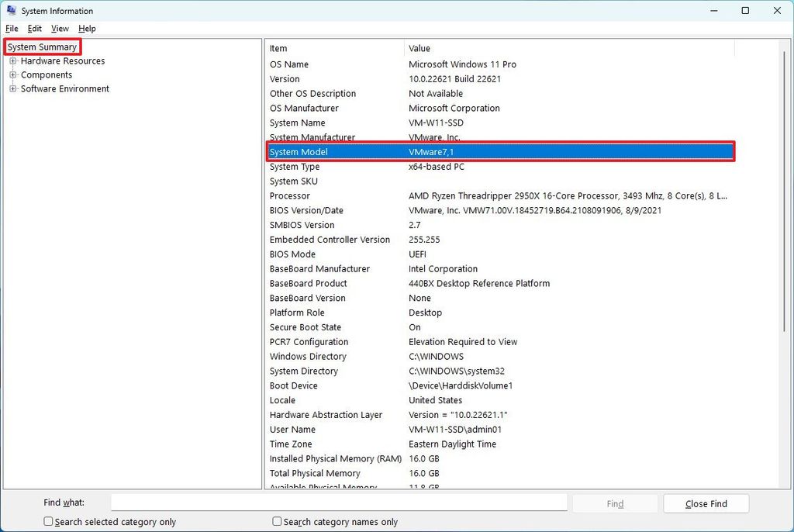This screenshot has height=532, width=794.
Task: Select System Summary in the sidebar
Action: [42, 47]
